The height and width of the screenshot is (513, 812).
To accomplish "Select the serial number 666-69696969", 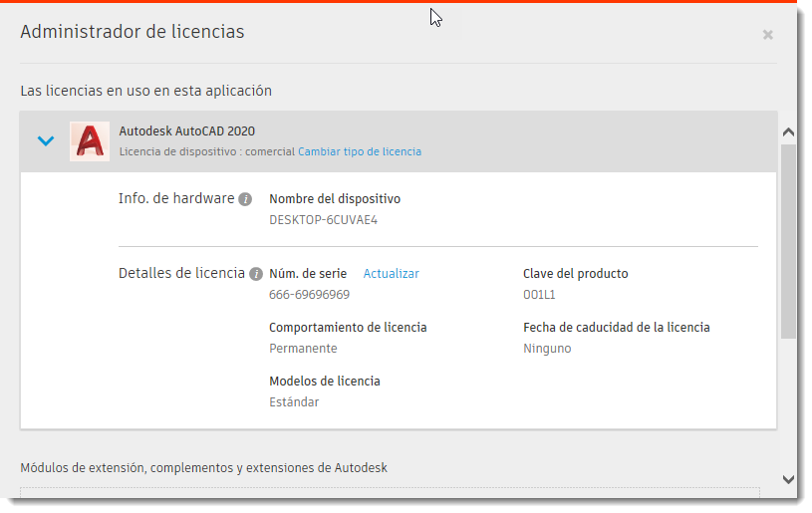I will point(309,295).
